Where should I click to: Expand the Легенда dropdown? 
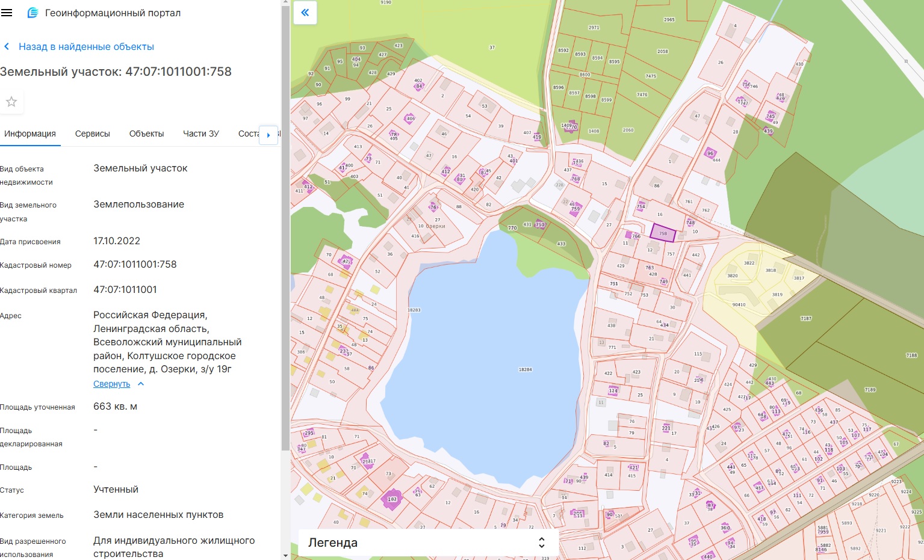click(x=428, y=543)
